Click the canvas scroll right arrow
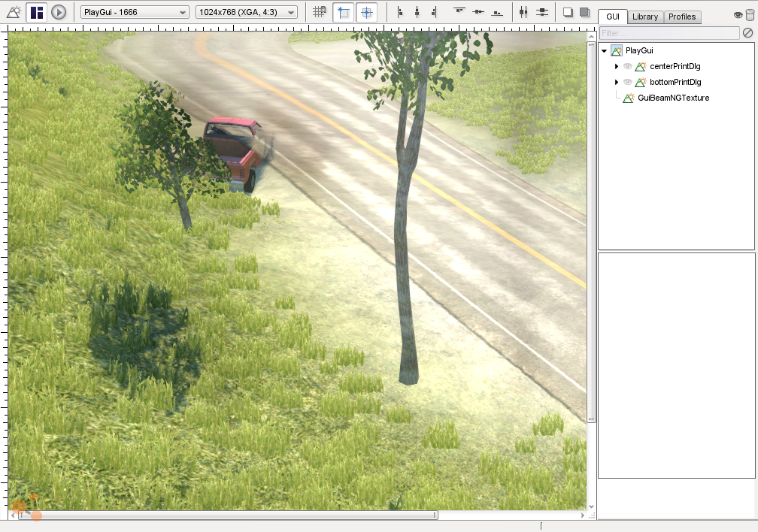The width and height of the screenshot is (758, 532). coord(583,515)
